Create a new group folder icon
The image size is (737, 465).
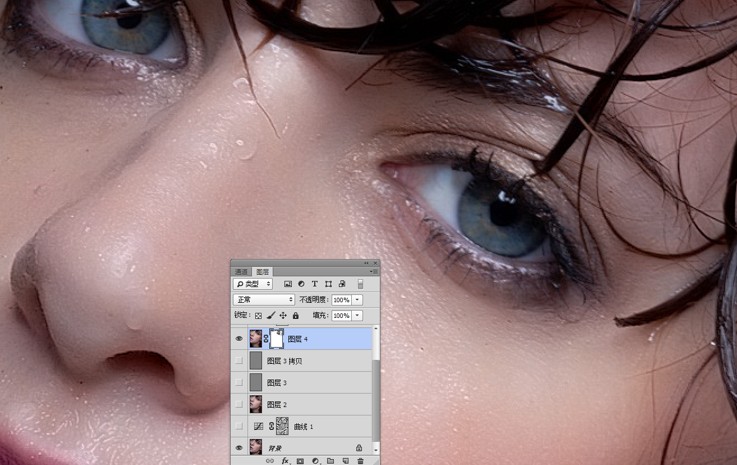coord(330,461)
